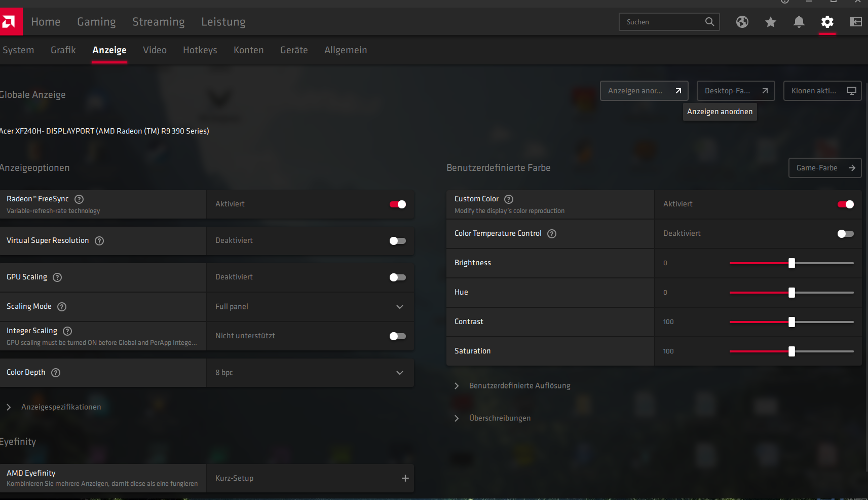The width and height of the screenshot is (868, 500).
Task: Click the Anzeigen anordnen button
Action: pos(644,91)
